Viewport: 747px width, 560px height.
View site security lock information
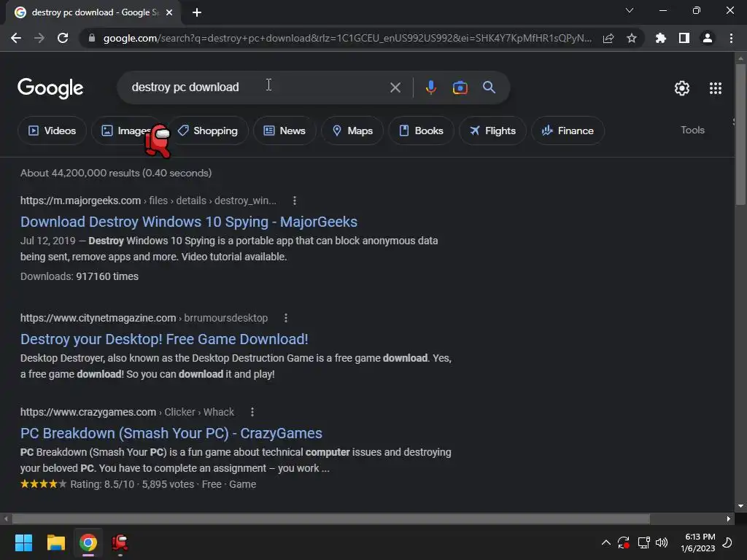coord(92,38)
